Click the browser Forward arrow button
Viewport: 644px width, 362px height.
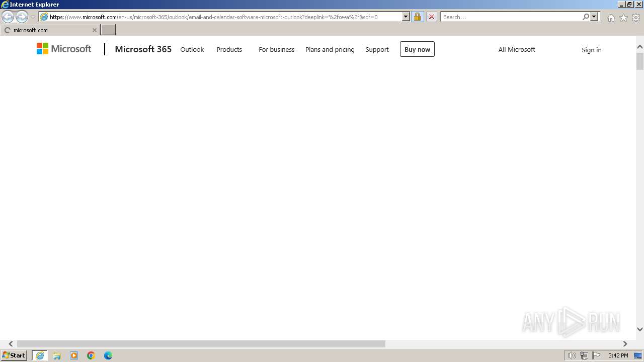coord(22,17)
